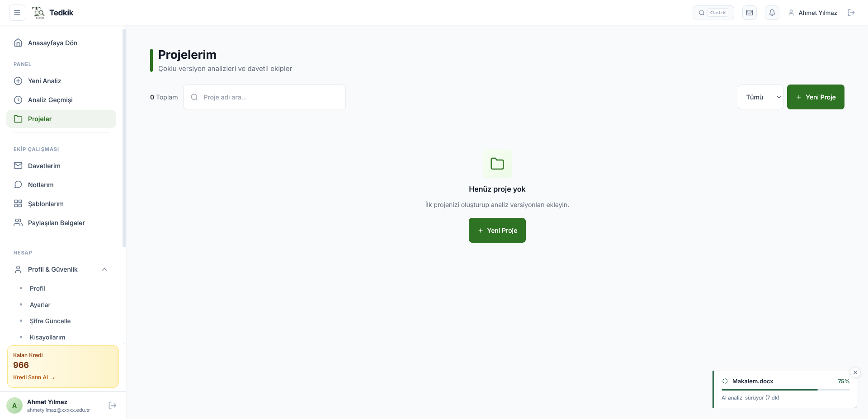868x419 pixels.
Task: Click the centered Yeni Proje button
Action: (x=497, y=231)
